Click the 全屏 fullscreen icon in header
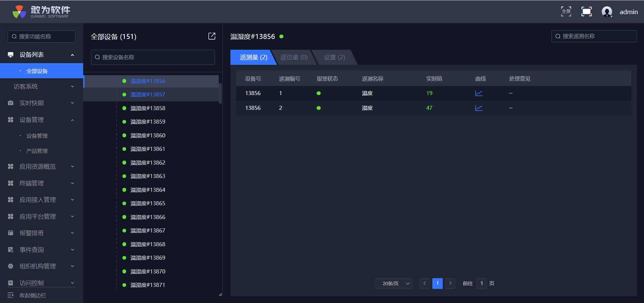 pyautogui.click(x=566, y=12)
